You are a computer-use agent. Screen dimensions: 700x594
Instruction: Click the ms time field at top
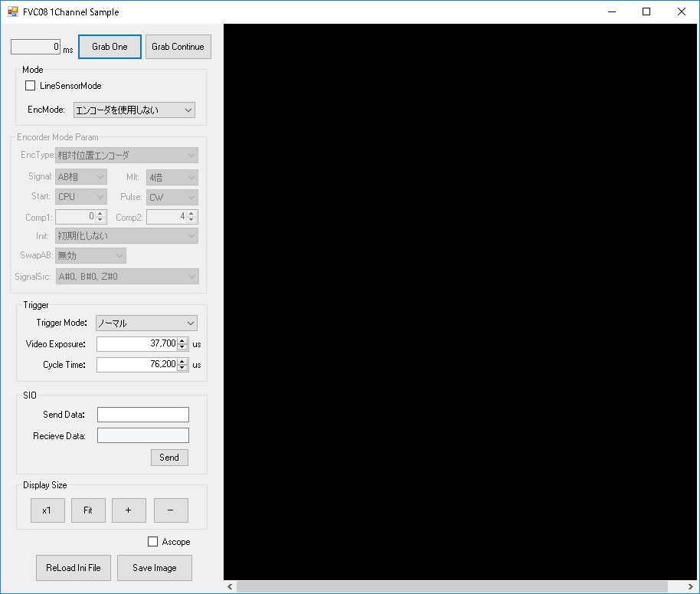(x=36, y=47)
